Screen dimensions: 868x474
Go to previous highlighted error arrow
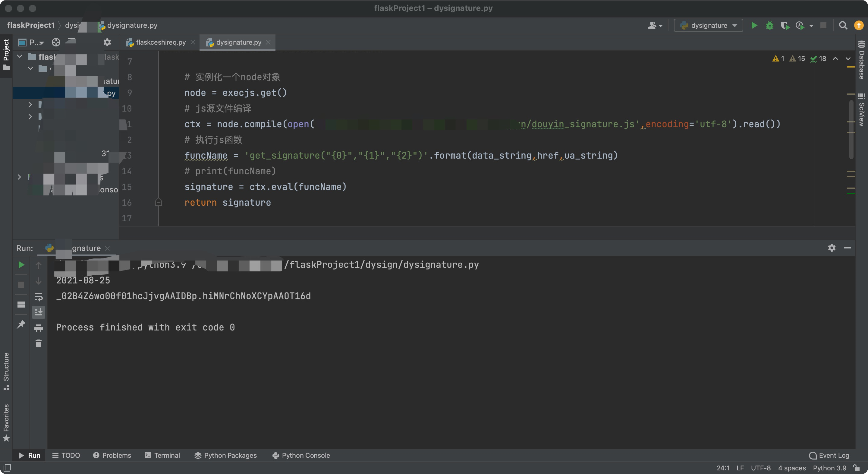tap(835, 59)
